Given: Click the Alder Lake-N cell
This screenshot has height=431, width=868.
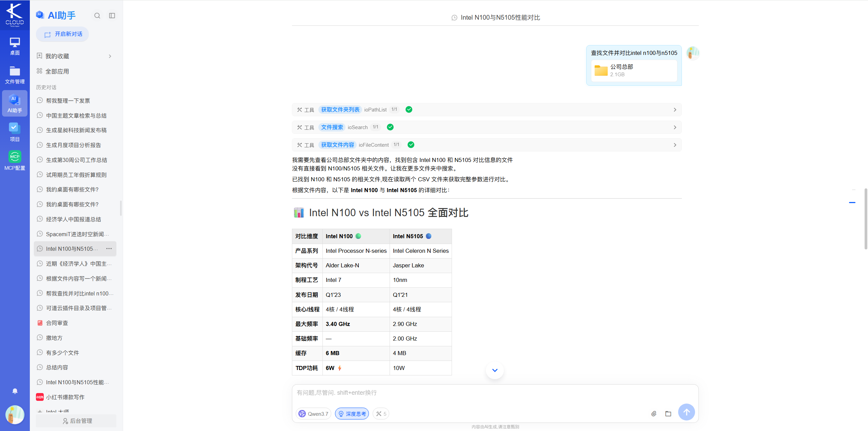Looking at the screenshot, I should point(356,266).
